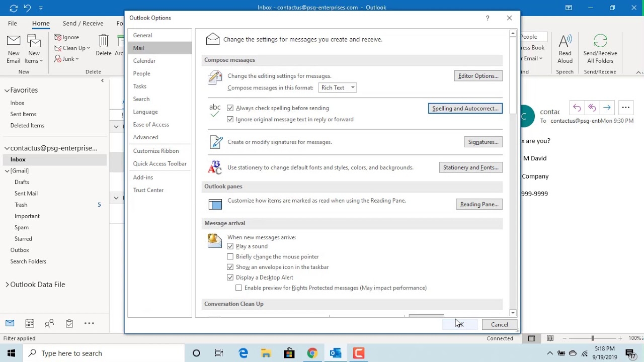Open the Trust Center options category
The width and height of the screenshot is (644, 362).
point(148,190)
